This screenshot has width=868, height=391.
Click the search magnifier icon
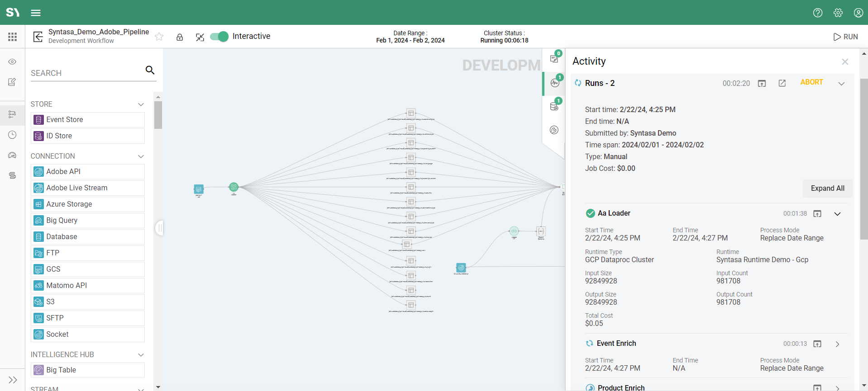[150, 70]
